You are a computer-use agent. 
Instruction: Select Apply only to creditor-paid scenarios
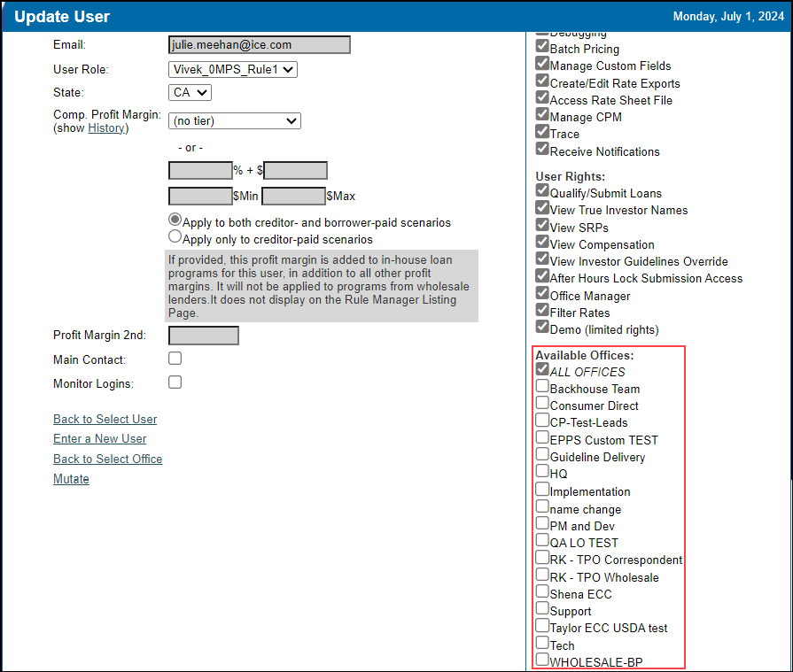point(175,236)
